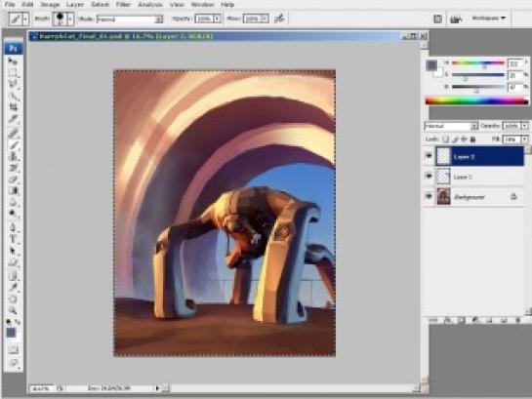Select the Brush tool in toolbox

click(x=13, y=145)
